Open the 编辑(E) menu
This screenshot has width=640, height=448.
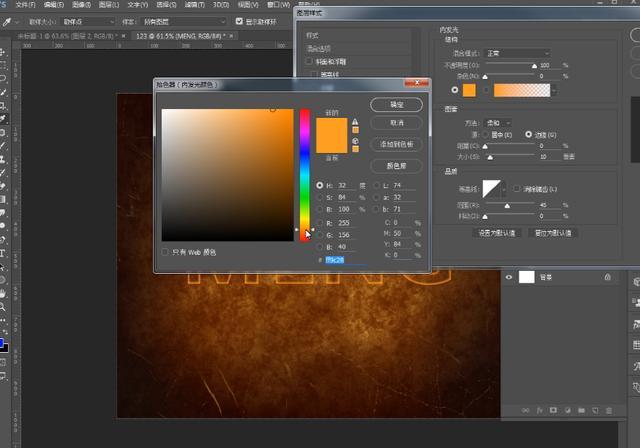pos(54,4)
